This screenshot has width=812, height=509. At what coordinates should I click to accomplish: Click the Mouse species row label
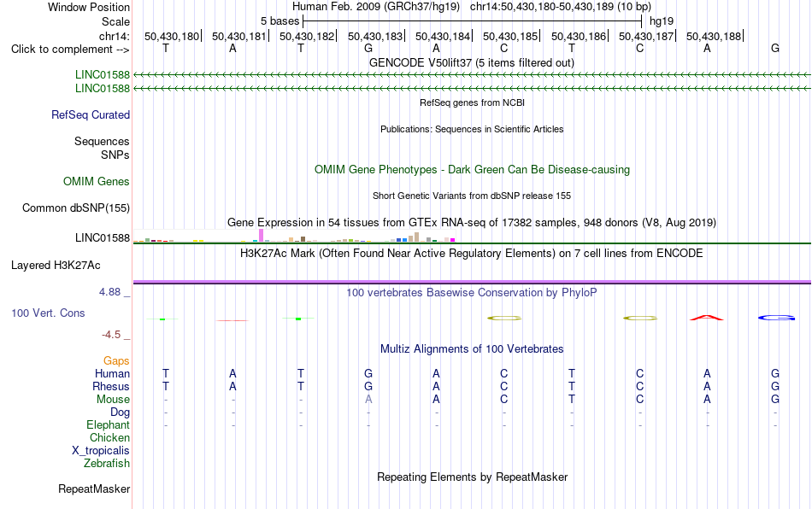pos(113,400)
